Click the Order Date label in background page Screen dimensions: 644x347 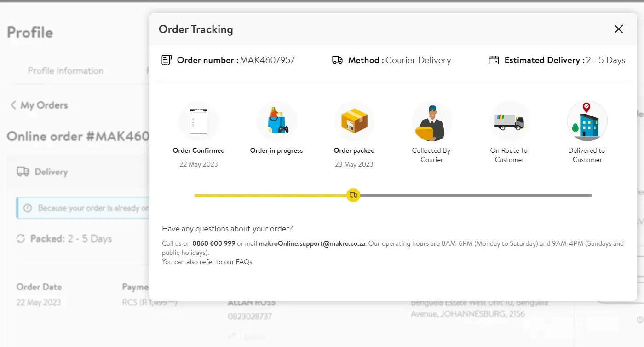(x=39, y=287)
